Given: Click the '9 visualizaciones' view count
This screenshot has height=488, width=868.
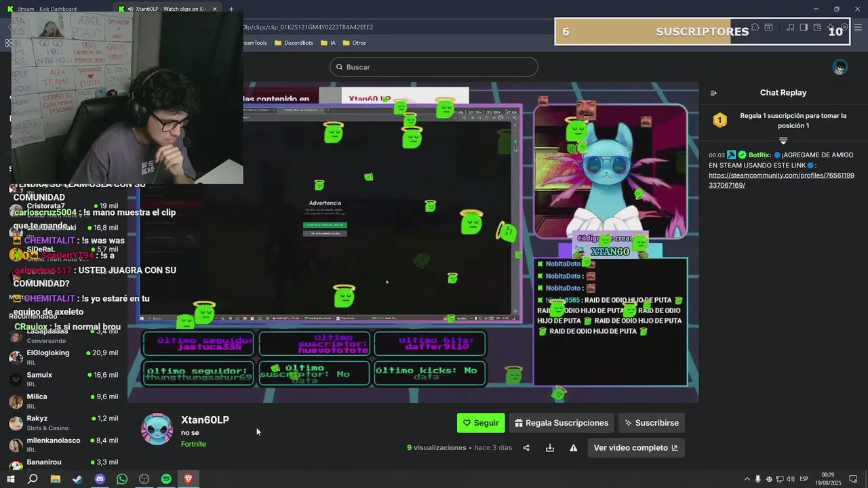Looking at the screenshot, I should (437, 448).
